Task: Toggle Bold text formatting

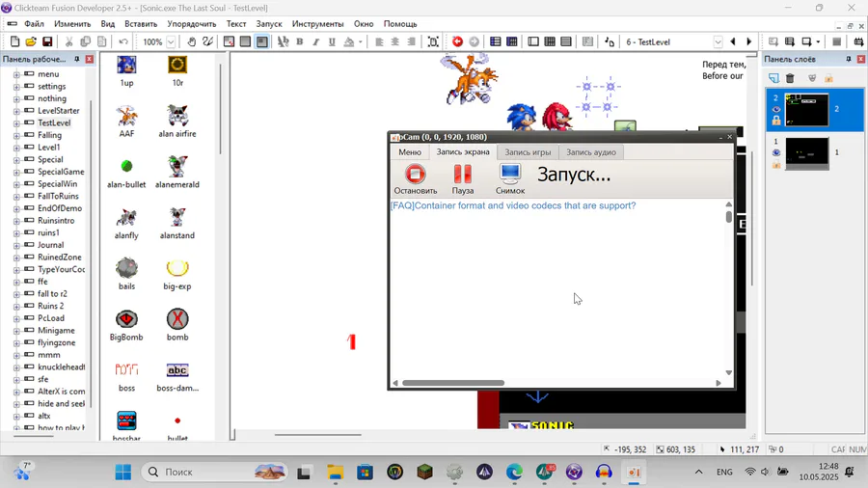Action: pos(300,41)
